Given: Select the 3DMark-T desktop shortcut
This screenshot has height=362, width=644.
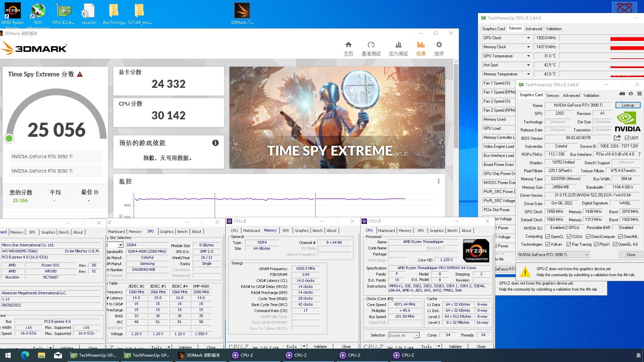Looking at the screenshot, I should click(x=242, y=14).
